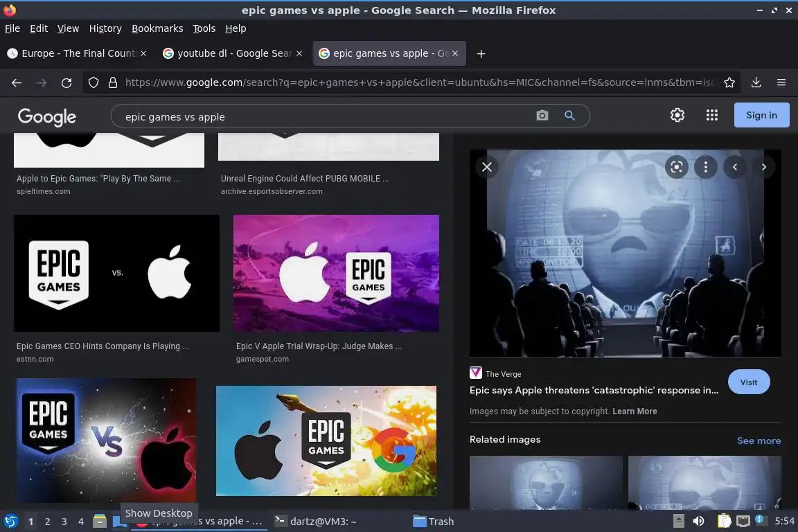
Task: Switch to workspace 4 in the taskbar
Action: point(81,522)
